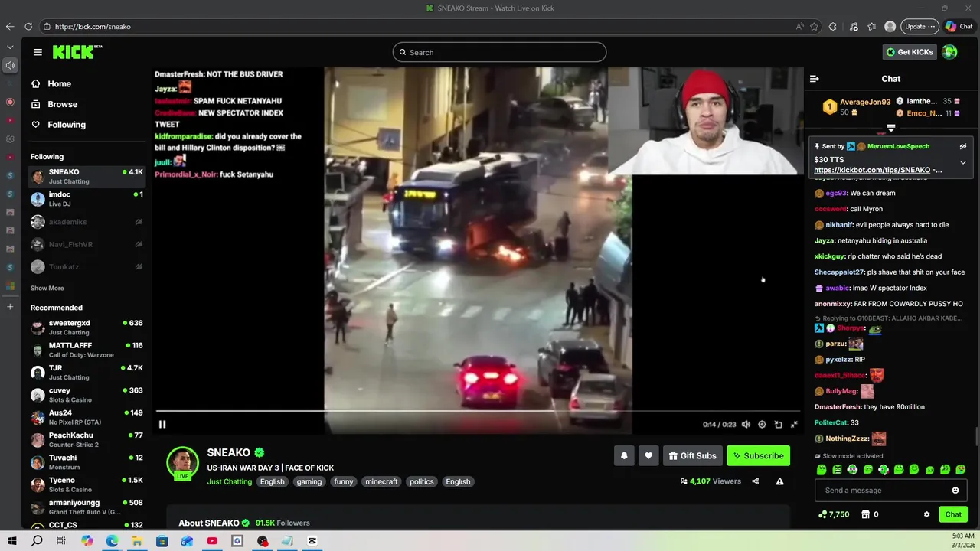Expand Show More followed channels

[47, 289]
